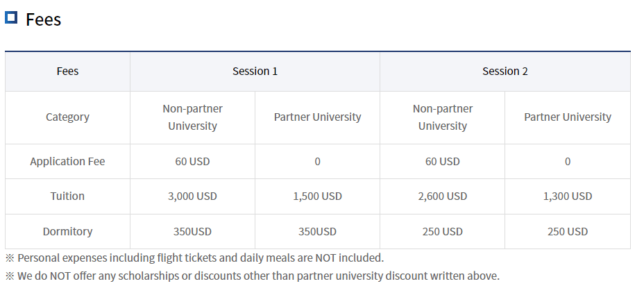Screen dimensions: 644x286
Task: Click the 350USD dormitory cell for Non-partner
Action: [x=192, y=231]
